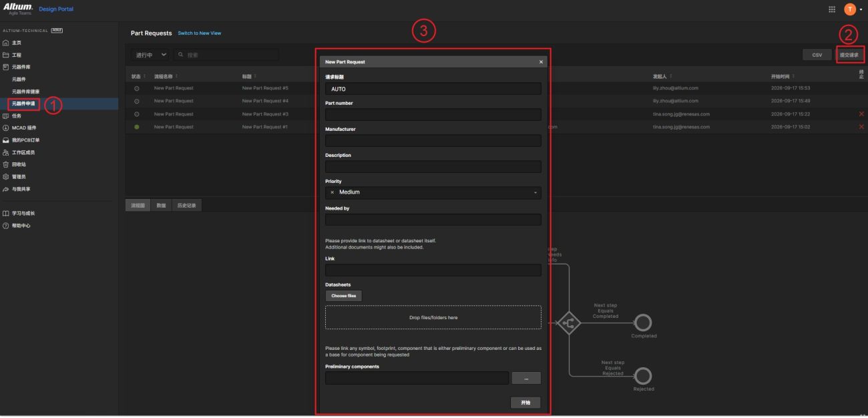Click the 提交请求 button
Viewport: 868px width, 418px height.
[x=849, y=55]
